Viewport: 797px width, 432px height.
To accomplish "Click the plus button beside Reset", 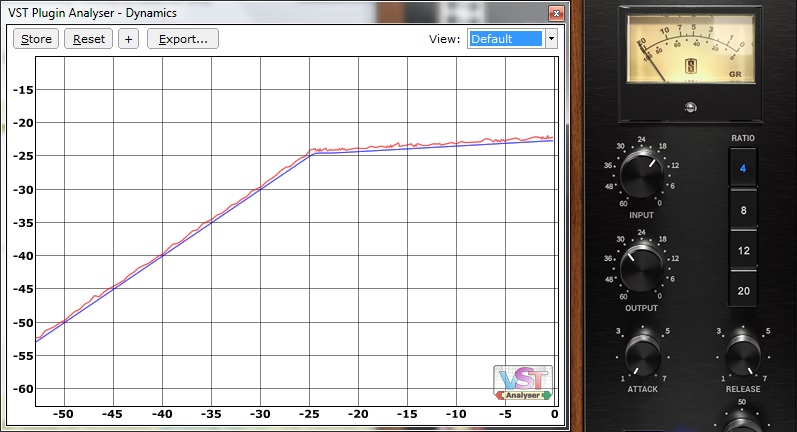I will tap(129, 39).
